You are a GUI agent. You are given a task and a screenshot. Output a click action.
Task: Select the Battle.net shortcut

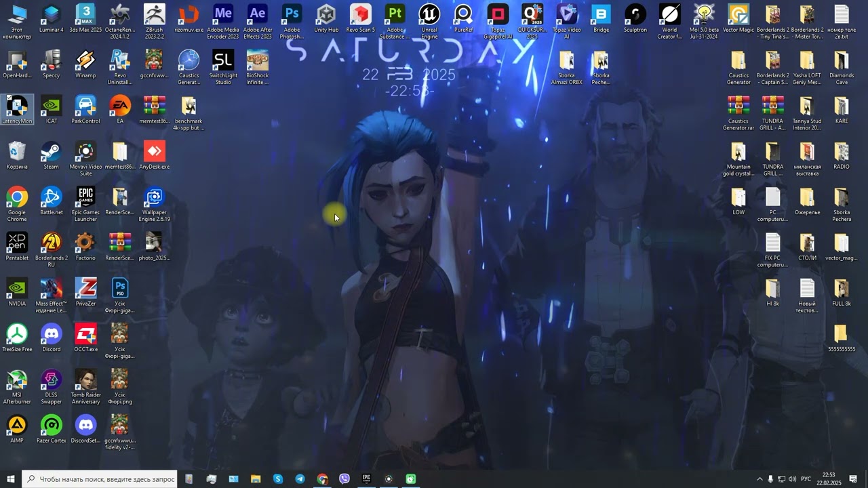coord(51,201)
